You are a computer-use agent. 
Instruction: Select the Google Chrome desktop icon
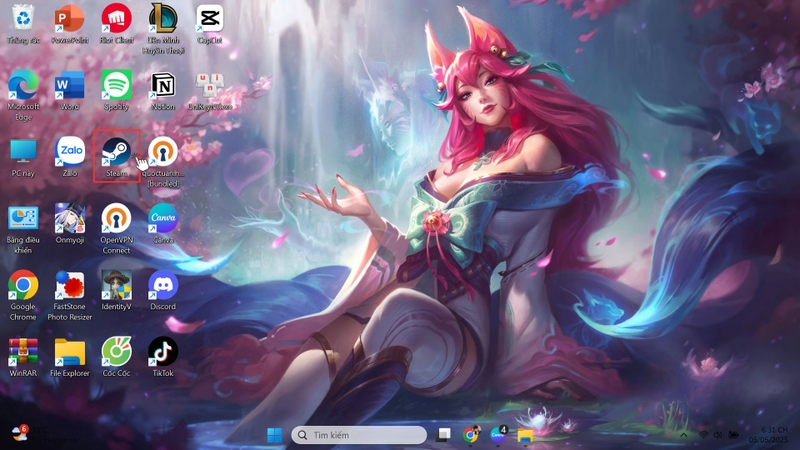(x=23, y=295)
